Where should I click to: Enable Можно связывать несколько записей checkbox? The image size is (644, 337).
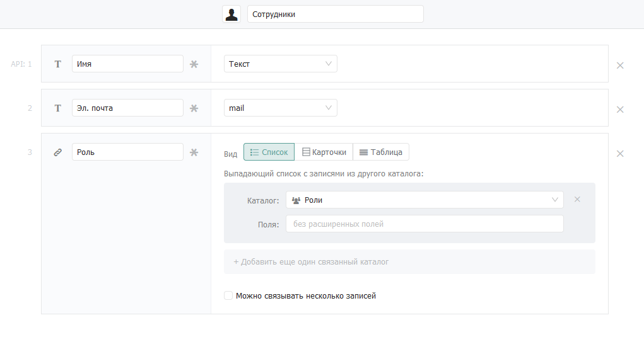point(228,295)
